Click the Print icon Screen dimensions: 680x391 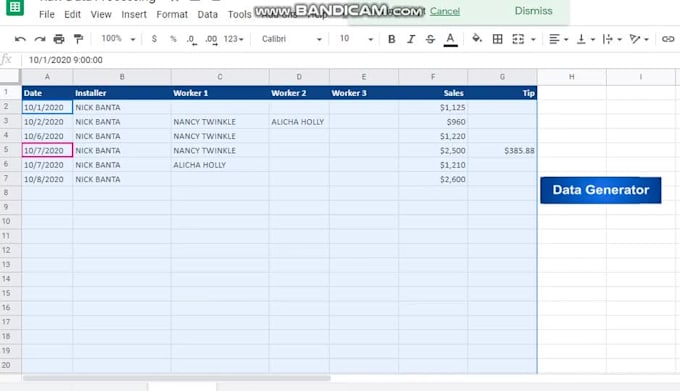coord(59,39)
